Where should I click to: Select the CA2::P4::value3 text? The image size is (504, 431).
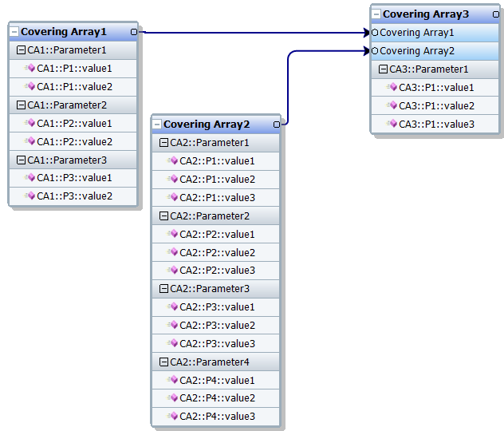(x=217, y=417)
